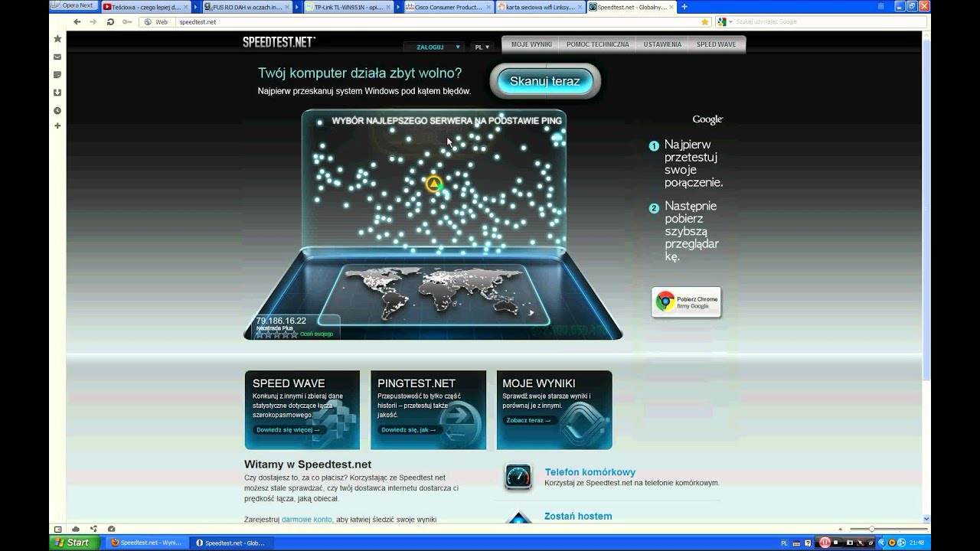Open the Mail panel in Opera sidebar
980x551 pixels.
[x=57, y=57]
